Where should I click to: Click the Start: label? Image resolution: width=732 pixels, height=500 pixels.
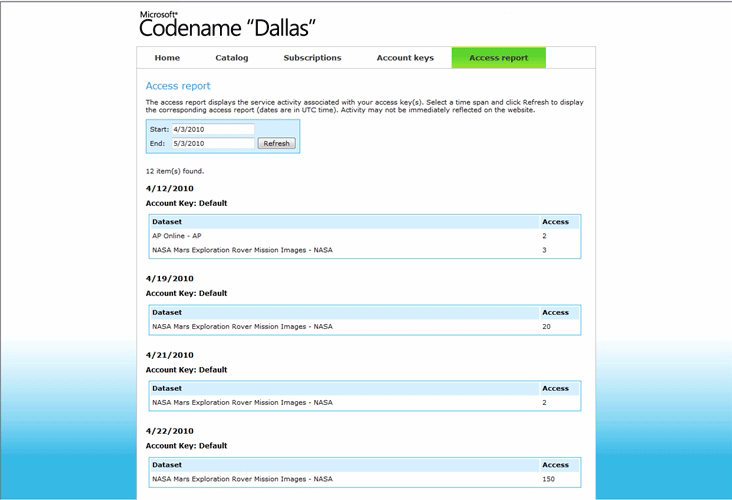click(x=159, y=129)
